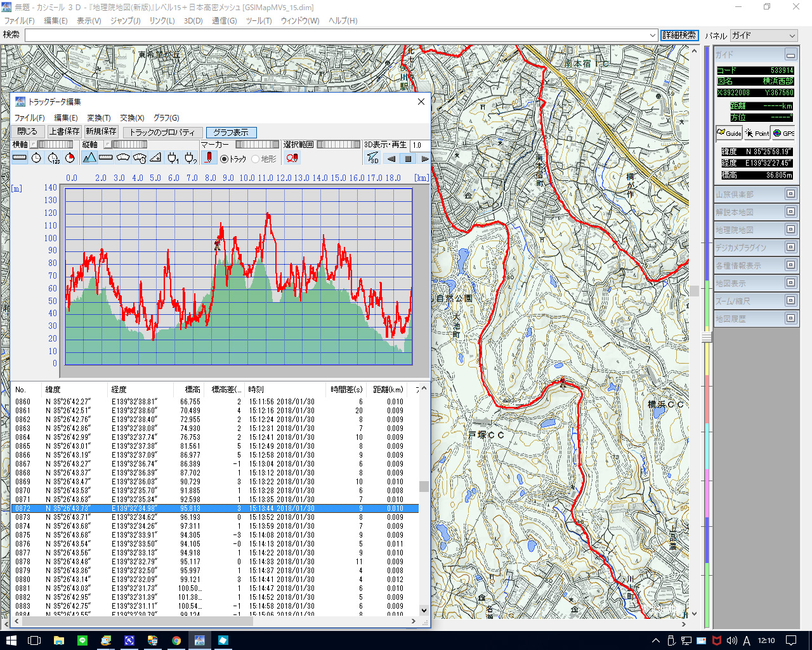Select the elevation mountain vertical axis icon

89,158
